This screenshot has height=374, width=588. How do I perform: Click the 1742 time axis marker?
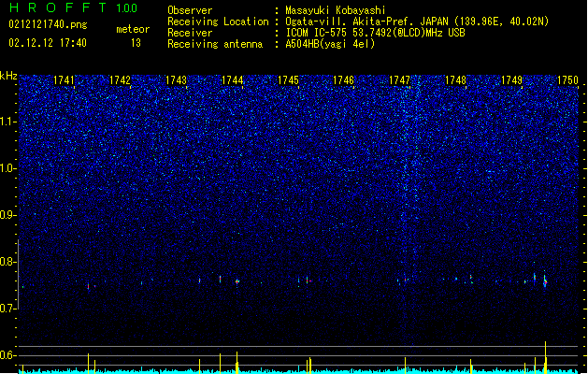tap(120, 79)
